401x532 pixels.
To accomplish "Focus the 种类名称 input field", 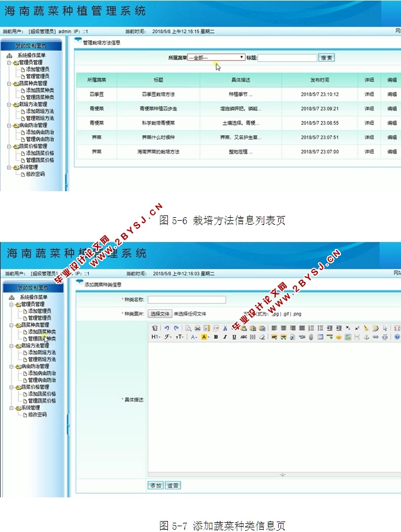I will point(187,300).
